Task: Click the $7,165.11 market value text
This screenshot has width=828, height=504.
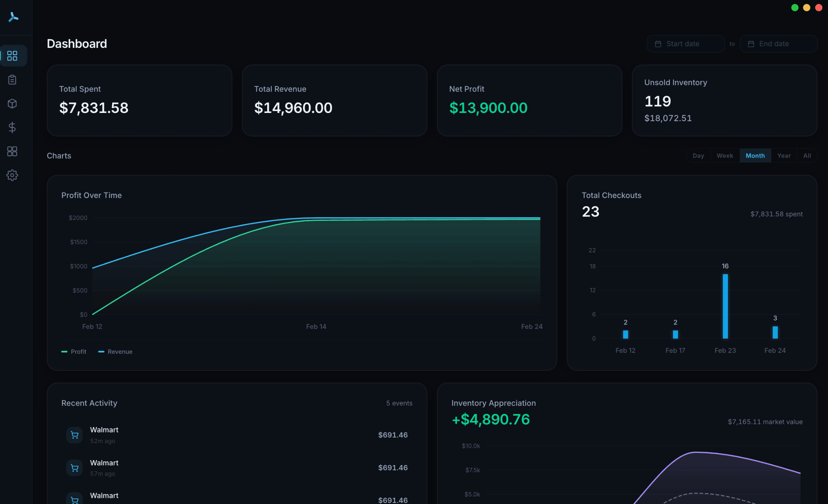Action: coord(765,422)
